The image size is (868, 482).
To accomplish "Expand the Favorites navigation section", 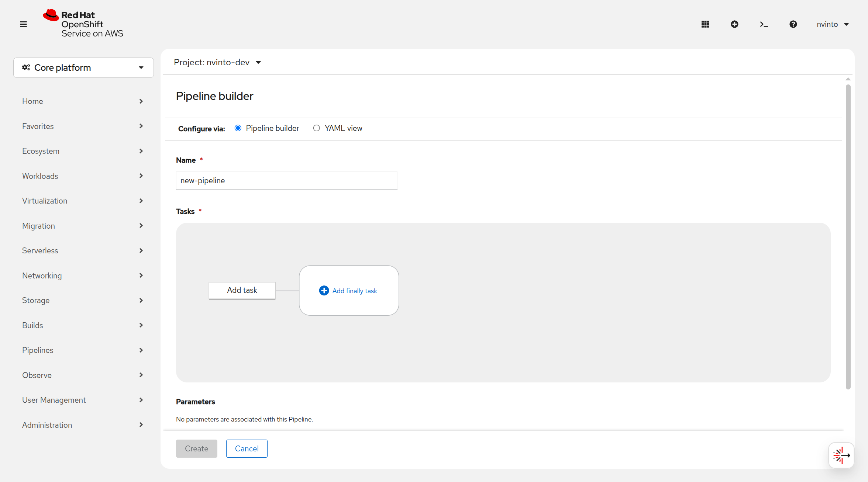I will click(83, 126).
